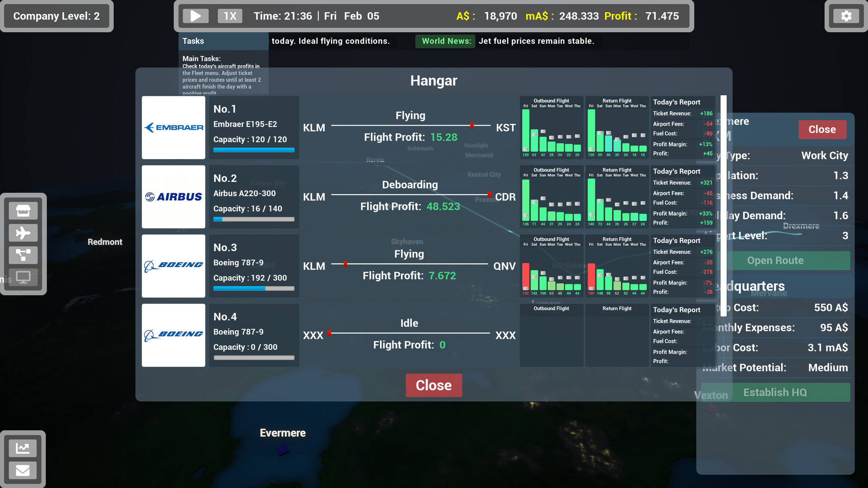Select the Airbus logo for aircraft No.2

(174, 197)
